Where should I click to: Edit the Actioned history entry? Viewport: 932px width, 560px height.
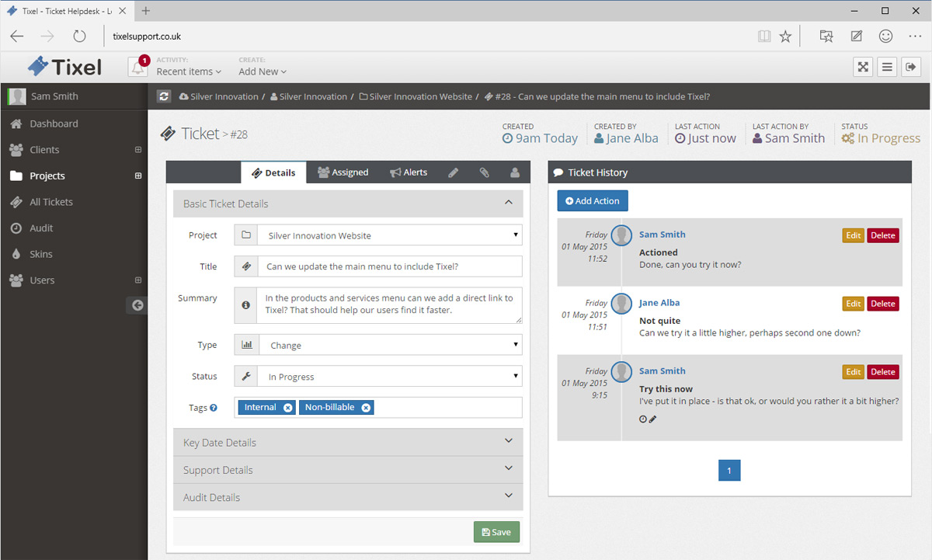854,235
